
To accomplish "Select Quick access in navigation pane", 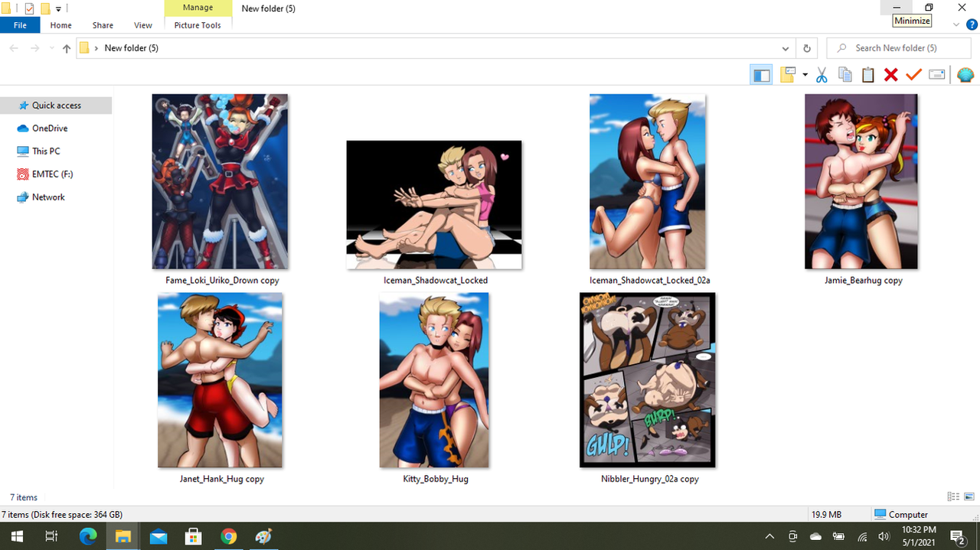I will click(56, 106).
